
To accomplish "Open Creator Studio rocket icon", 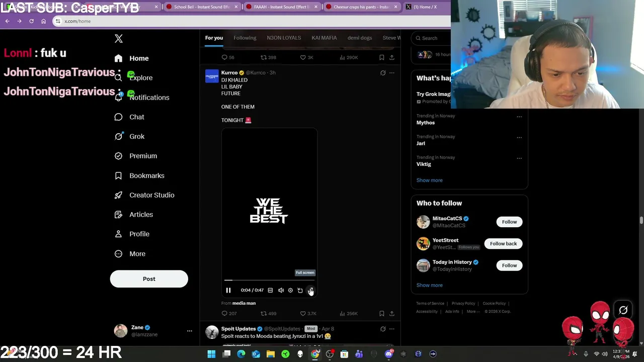I will tap(118, 195).
